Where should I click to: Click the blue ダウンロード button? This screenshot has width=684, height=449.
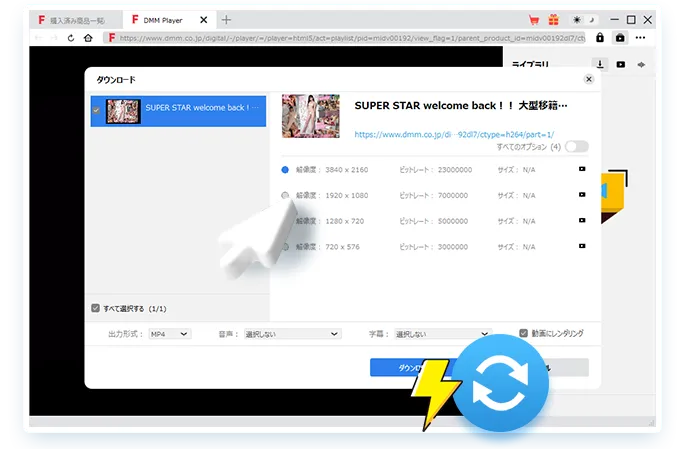point(413,367)
